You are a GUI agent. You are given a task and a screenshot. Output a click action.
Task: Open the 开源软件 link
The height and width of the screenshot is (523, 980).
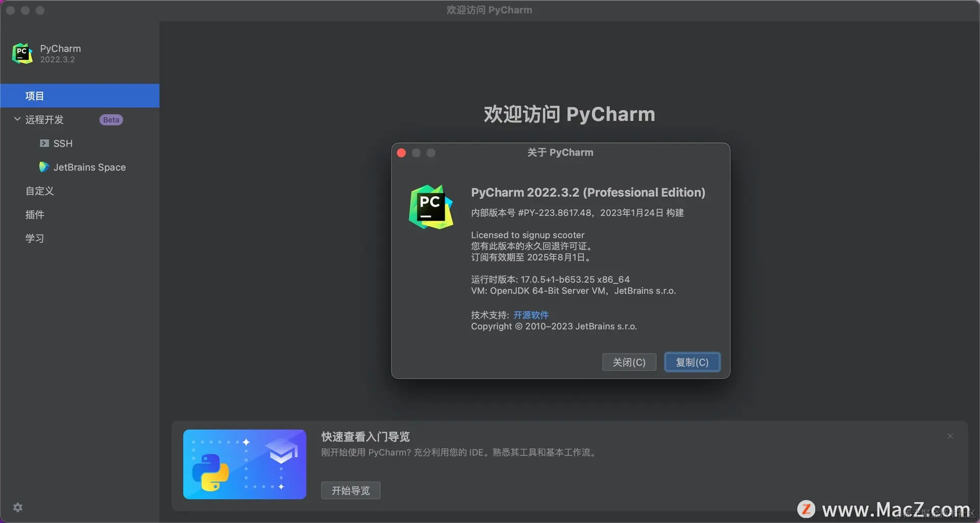[531, 315]
